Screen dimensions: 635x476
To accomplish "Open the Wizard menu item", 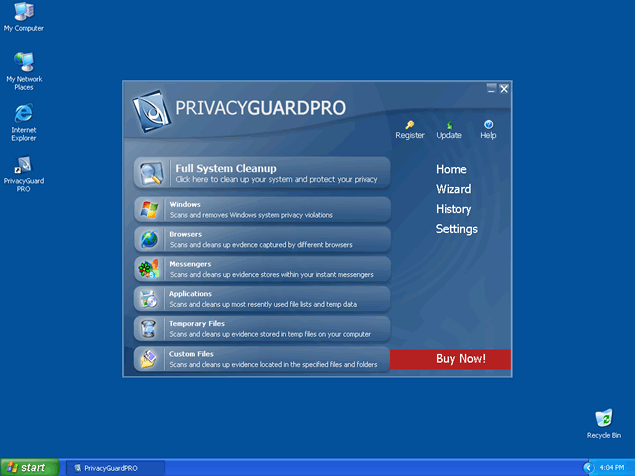I will click(x=453, y=189).
